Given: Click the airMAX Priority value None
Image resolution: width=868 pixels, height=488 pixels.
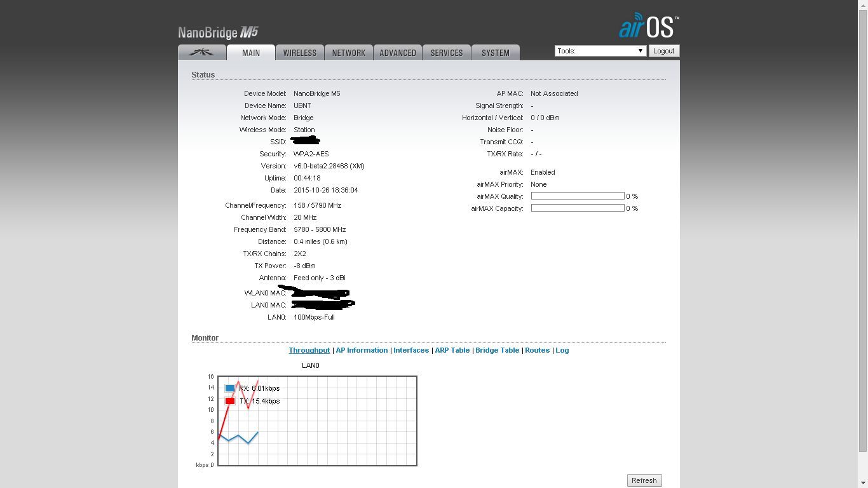Looking at the screenshot, I should pos(539,184).
